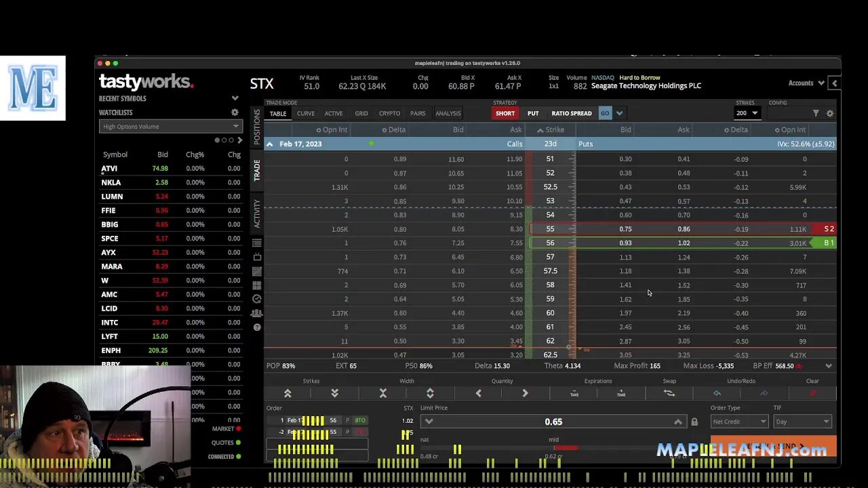Click the list view sidebar icon
The width and height of the screenshot is (868, 488).
click(257, 243)
